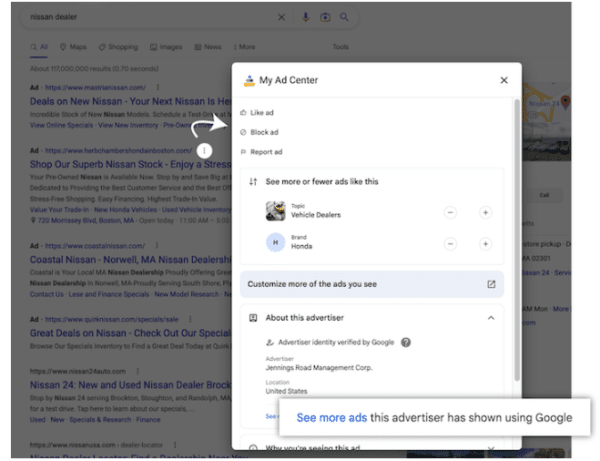Click the About this advertiser badge icon
This screenshot has height=461, width=600.
(x=253, y=318)
